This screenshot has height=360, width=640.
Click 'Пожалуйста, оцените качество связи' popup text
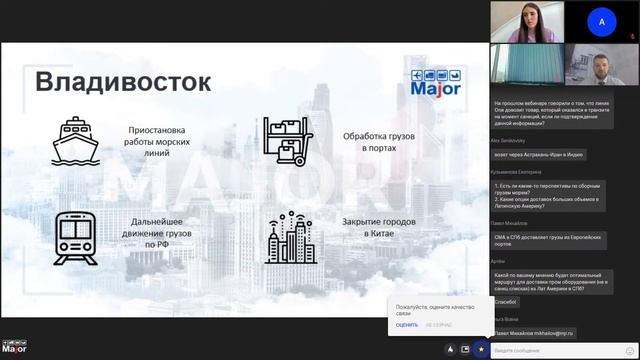pos(435,310)
